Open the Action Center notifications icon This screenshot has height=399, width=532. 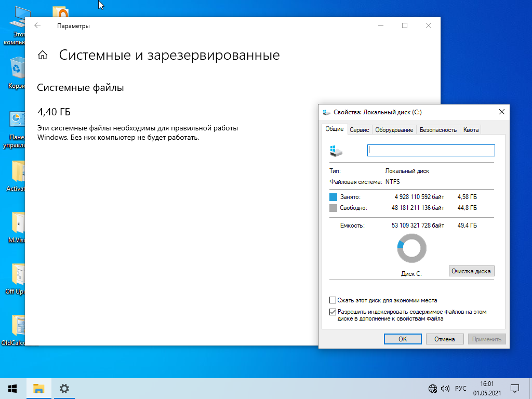click(515, 389)
